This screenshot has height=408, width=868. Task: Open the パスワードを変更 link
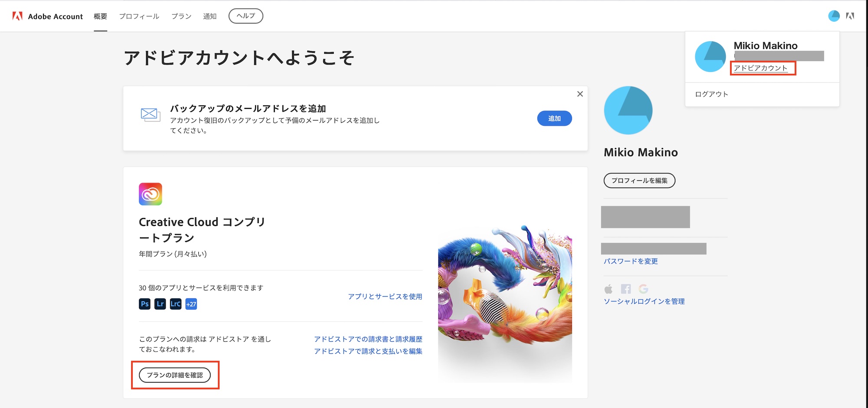[631, 261]
